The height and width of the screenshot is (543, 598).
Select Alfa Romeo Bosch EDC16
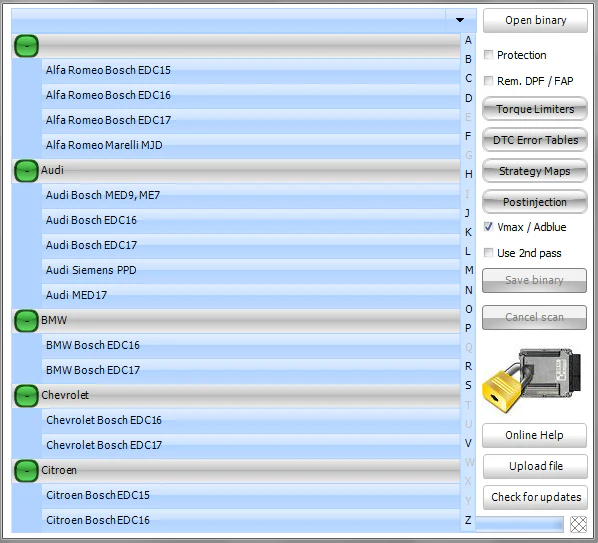click(x=251, y=95)
